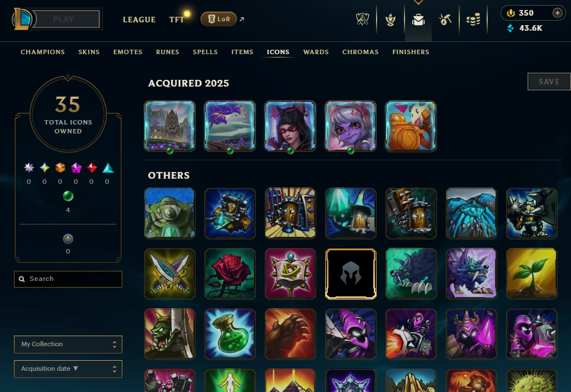The height and width of the screenshot is (392, 571).
Task: Switch to the Skins tab
Action: (89, 52)
